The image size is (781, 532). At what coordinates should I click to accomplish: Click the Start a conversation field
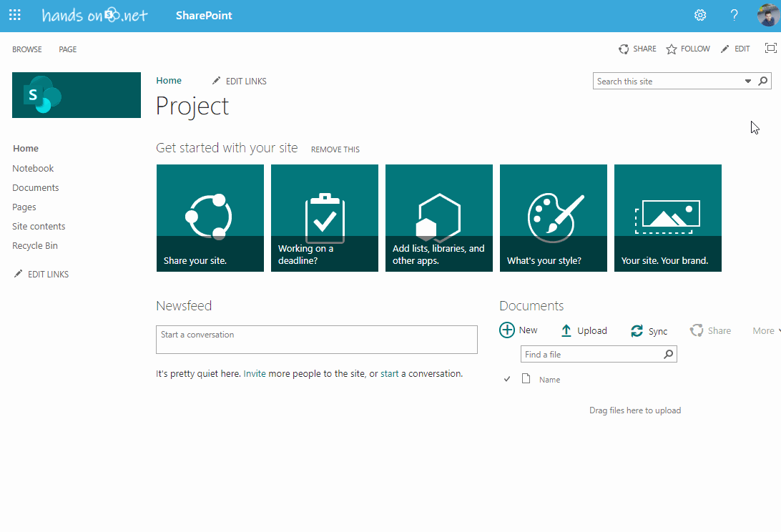(x=317, y=339)
